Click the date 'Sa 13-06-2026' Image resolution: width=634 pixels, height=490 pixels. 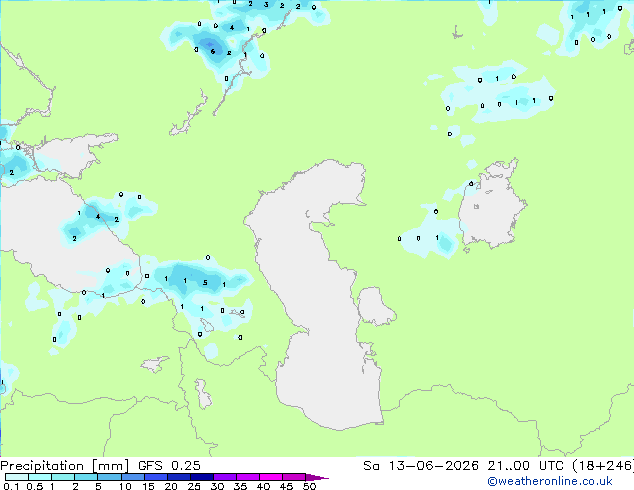coord(421,466)
